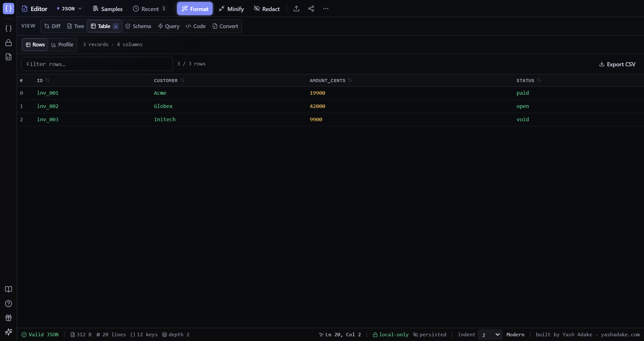Click the share icon in toolbar
644x341 pixels.
[311, 9]
